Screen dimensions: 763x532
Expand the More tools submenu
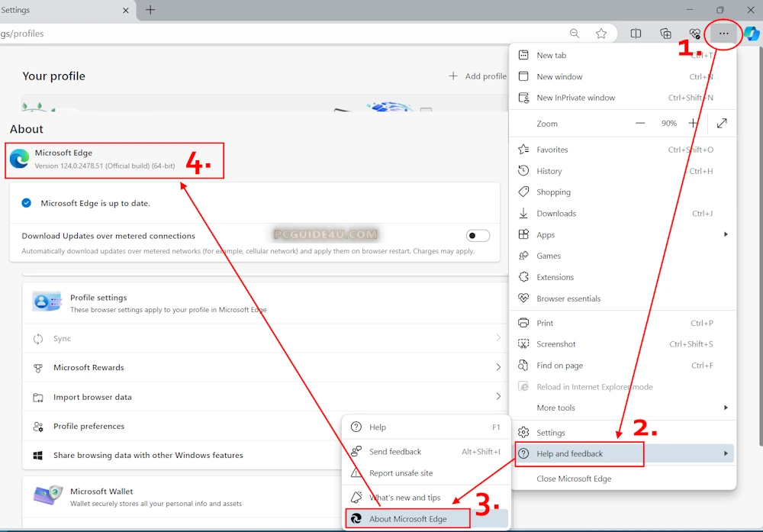pyautogui.click(x=622, y=408)
